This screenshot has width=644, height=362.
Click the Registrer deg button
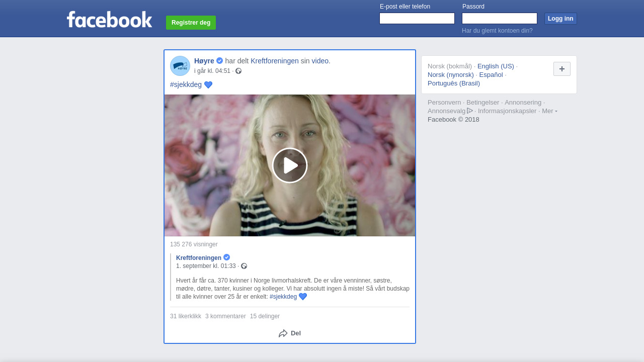pos(191,23)
